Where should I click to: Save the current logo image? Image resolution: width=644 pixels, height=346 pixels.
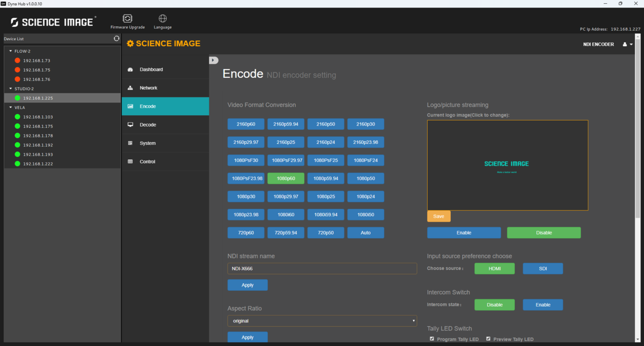438,216
